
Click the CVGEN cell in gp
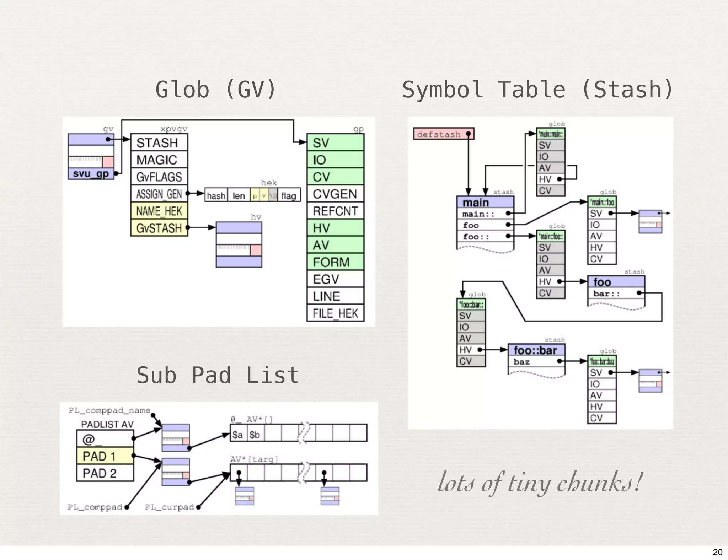pyautogui.click(x=335, y=194)
